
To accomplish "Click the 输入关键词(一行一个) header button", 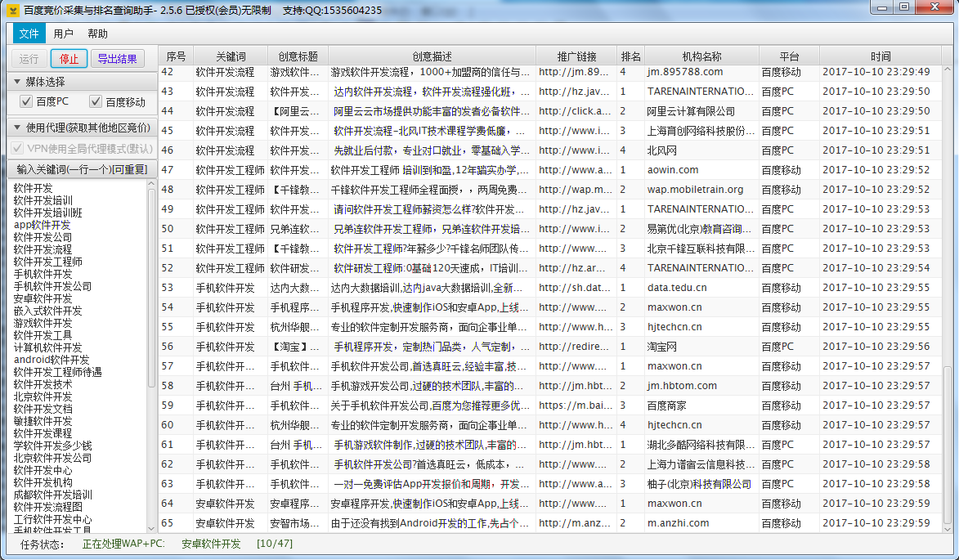I will [x=82, y=169].
